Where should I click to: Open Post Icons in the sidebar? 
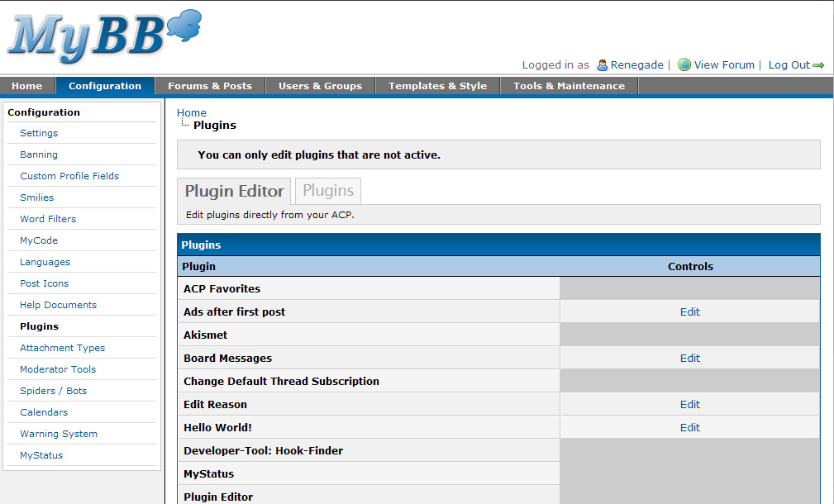coord(44,283)
